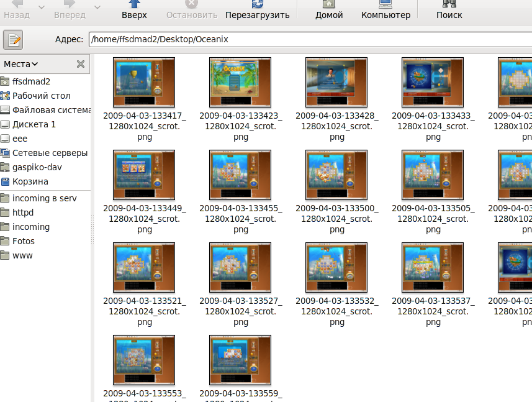The height and width of the screenshot is (402, 532).
Task: Select thumbnail 2009-04-03-133417 screenshot
Action: coord(144,82)
